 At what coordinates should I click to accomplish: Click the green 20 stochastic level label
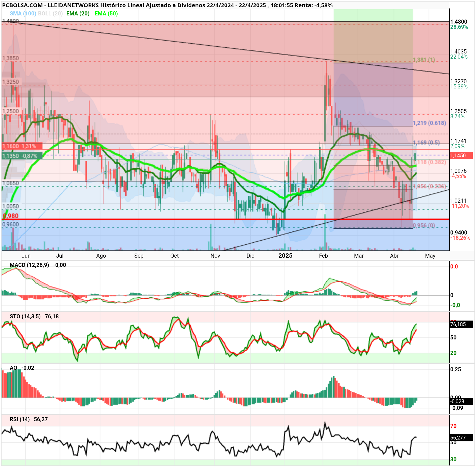[x=453, y=353]
